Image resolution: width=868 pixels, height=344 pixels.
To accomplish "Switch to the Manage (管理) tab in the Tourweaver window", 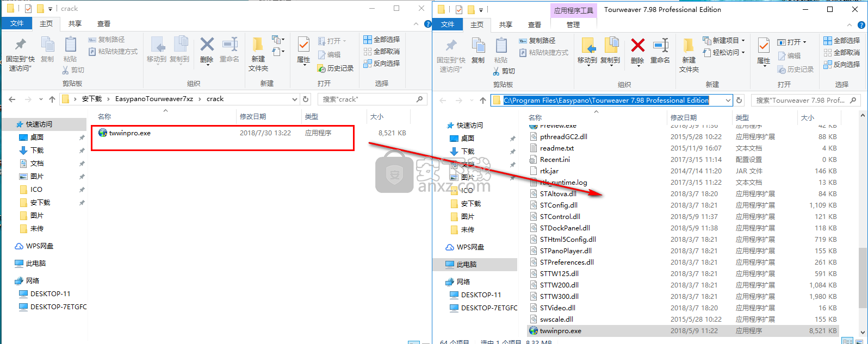I will [573, 24].
